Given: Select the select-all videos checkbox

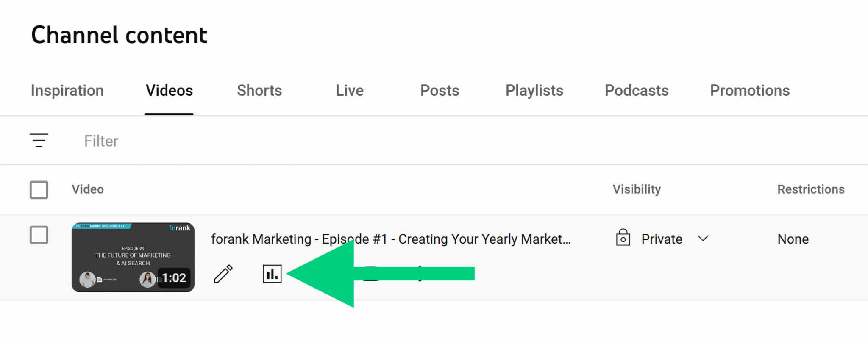Looking at the screenshot, I should [39, 190].
